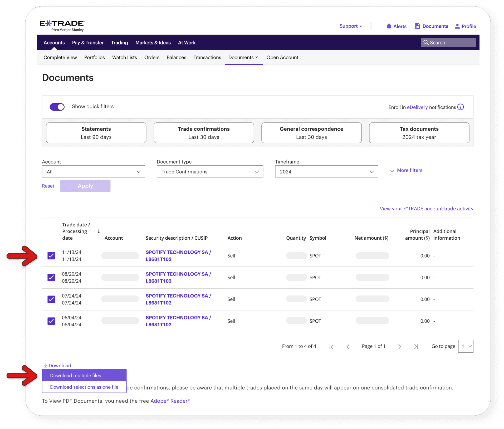Select Trade confirmations Last 30 days filter
Image resolution: width=504 pixels, height=429 pixels.
pos(204,133)
